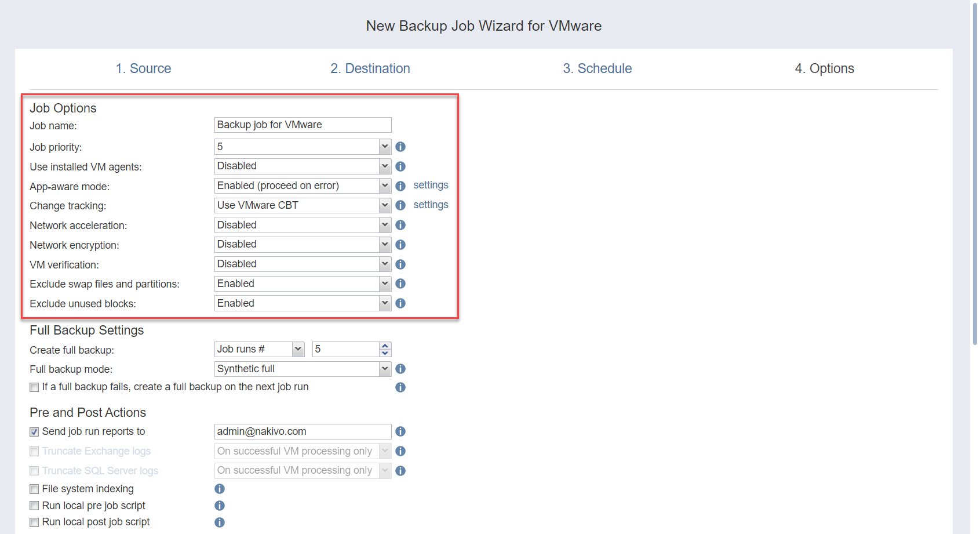Click the VM verification info icon

click(x=400, y=265)
